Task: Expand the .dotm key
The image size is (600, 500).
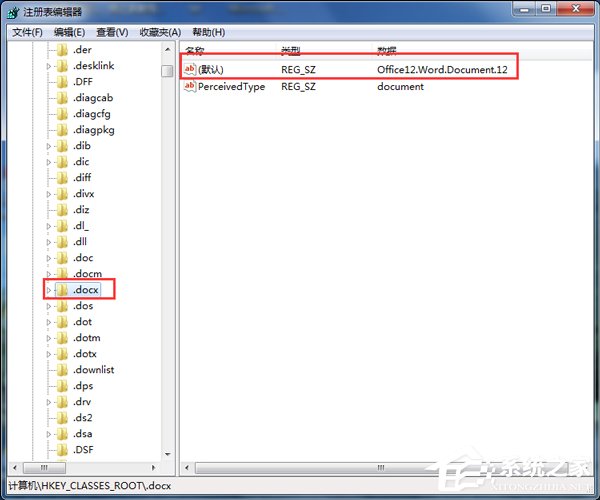Action: (49, 338)
